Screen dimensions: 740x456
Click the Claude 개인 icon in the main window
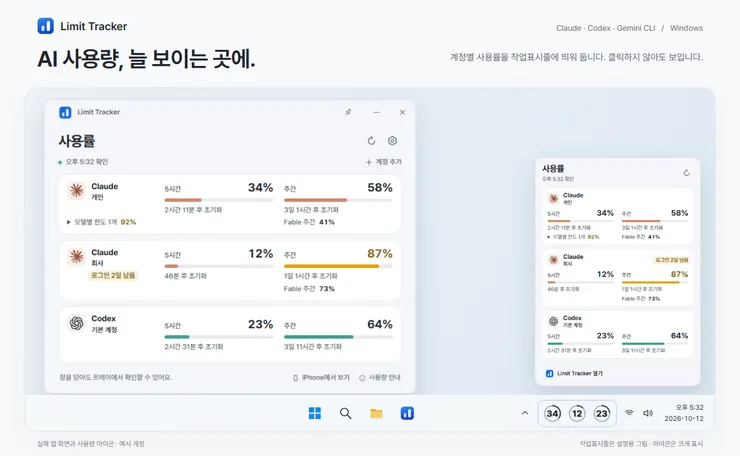[76, 191]
